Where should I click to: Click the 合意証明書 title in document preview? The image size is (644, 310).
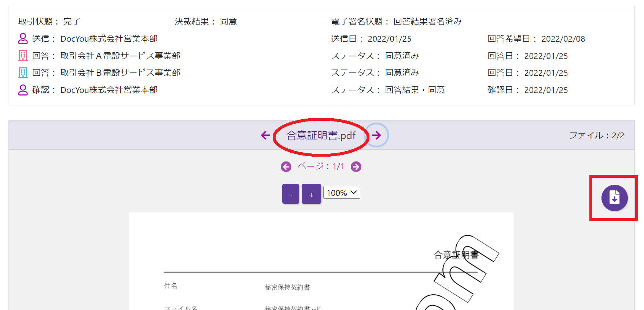456,255
